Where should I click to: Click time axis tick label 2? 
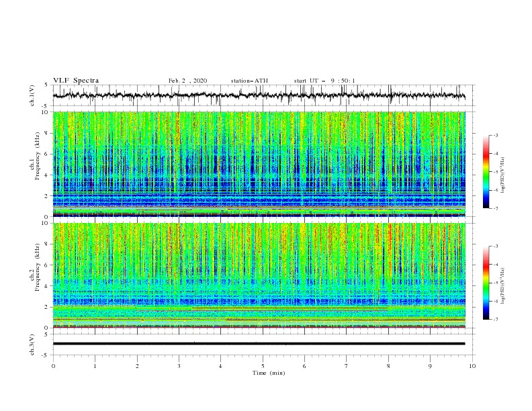coord(137,366)
